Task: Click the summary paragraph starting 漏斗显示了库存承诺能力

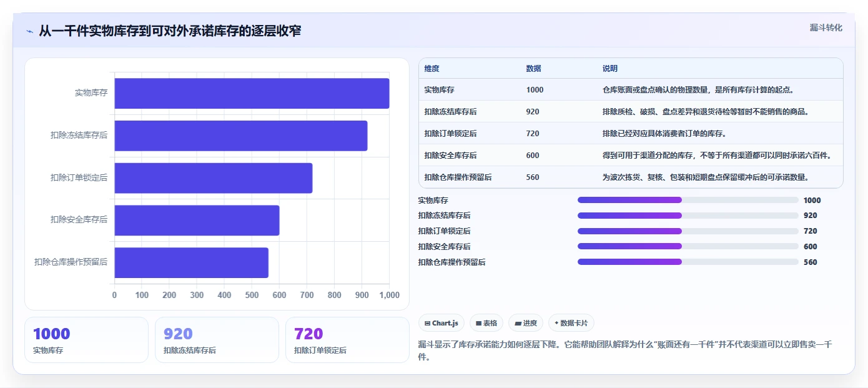Action: click(624, 351)
